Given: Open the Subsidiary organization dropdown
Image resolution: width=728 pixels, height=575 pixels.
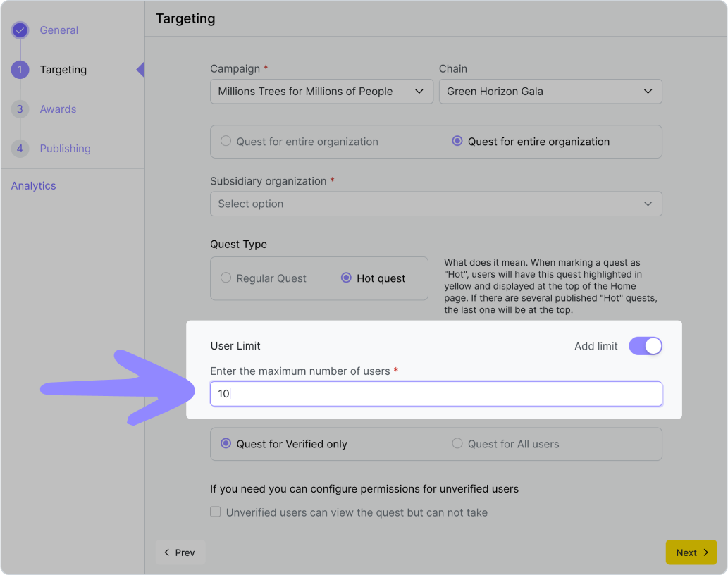Looking at the screenshot, I should point(436,204).
